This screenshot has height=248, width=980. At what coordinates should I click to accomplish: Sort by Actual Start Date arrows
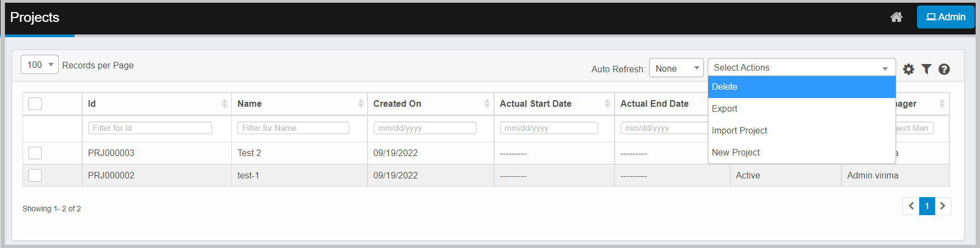point(607,103)
